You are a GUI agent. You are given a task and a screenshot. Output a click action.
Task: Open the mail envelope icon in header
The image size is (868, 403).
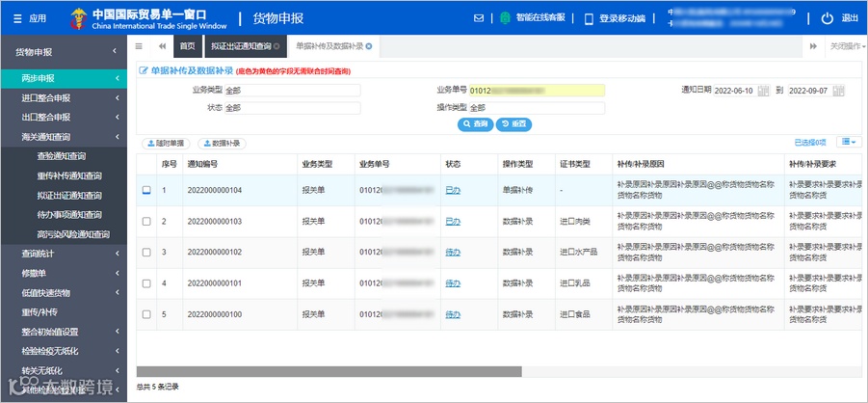[479, 18]
